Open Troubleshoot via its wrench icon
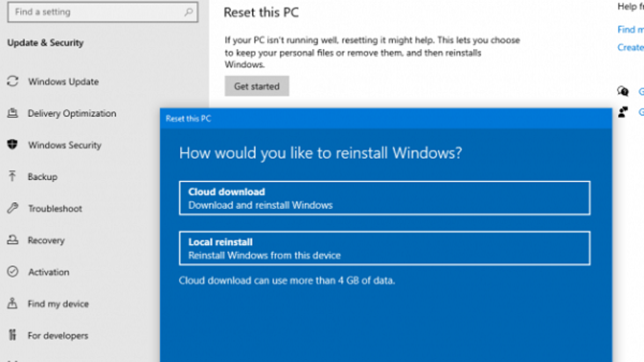Screen dimensions: 644x362 click(x=12, y=209)
